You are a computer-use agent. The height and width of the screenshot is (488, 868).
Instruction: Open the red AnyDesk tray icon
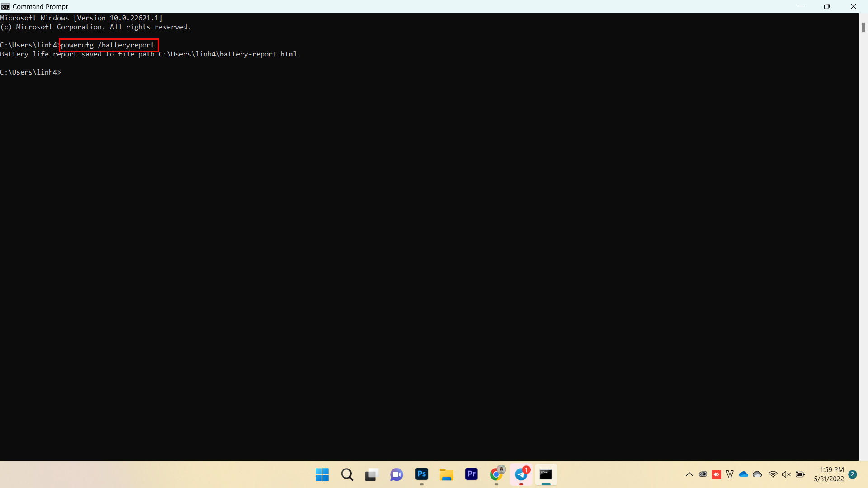pos(716,474)
